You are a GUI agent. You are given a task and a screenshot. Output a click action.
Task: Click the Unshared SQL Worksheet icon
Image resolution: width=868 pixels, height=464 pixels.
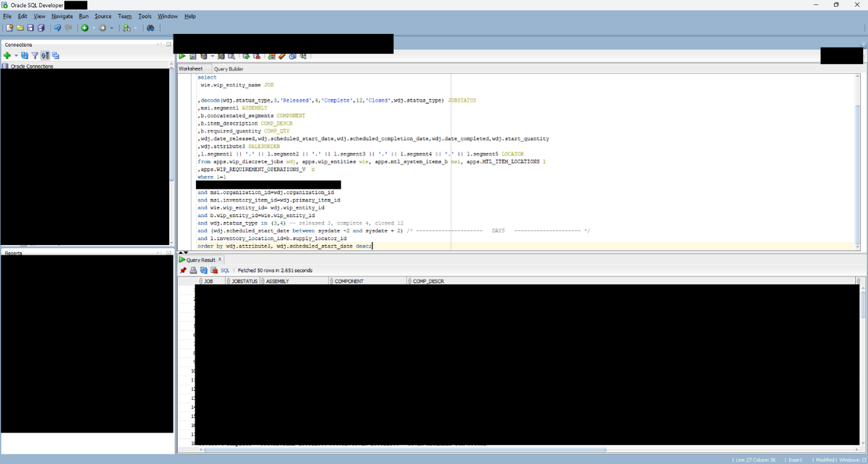(x=271, y=56)
